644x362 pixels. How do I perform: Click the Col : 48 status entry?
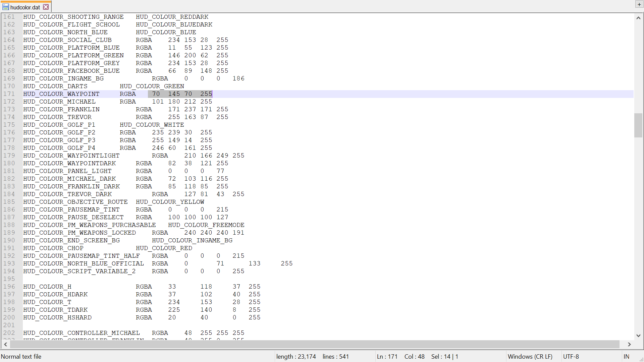[x=415, y=357]
